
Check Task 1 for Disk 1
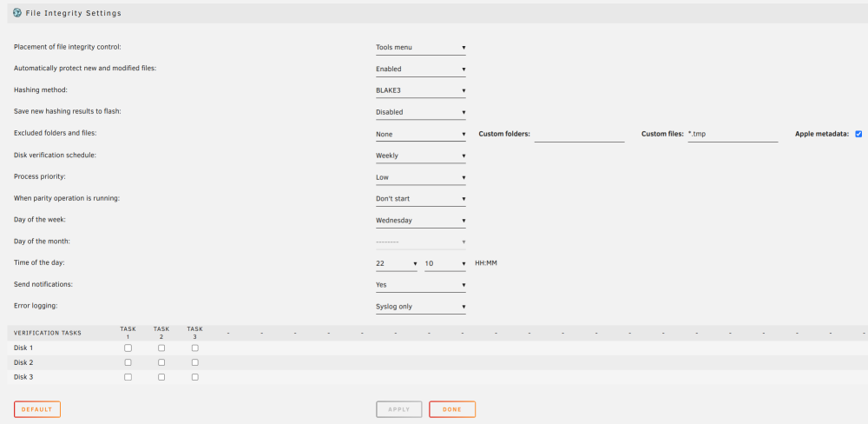pos(128,348)
